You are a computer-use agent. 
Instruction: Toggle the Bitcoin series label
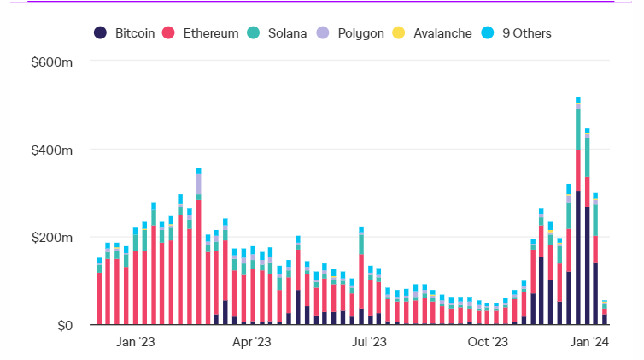pos(136,33)
